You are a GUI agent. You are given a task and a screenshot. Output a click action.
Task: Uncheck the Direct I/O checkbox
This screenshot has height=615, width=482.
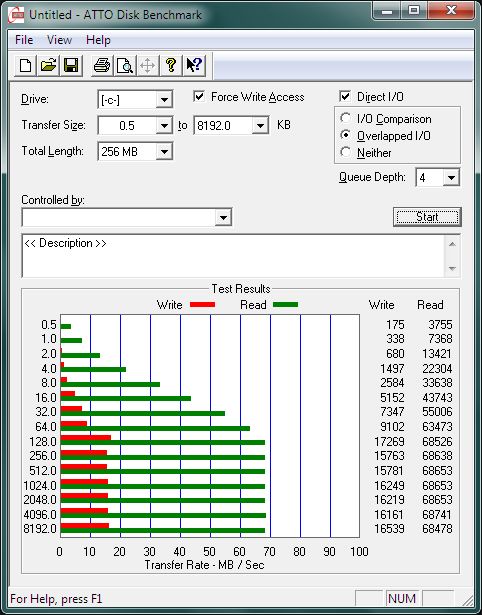click(x=345, y=96)
